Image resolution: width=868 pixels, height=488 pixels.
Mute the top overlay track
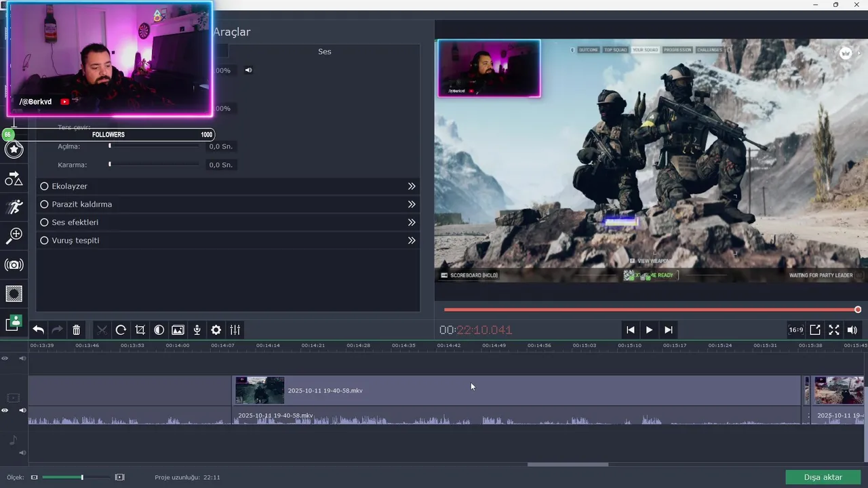tap(22, 358)
